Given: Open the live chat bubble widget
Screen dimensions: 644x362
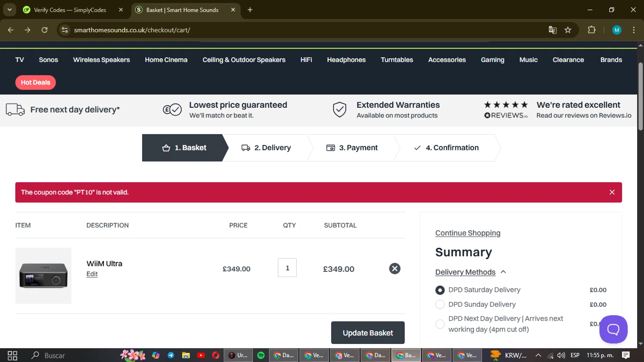Looking at the screenshot, I should 614,329.
